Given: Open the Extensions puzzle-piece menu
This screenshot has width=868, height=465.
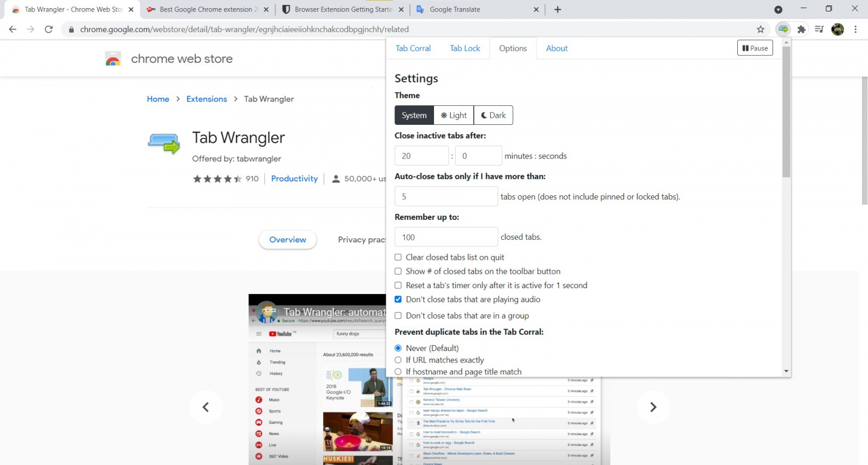Looking at the screenshot, I should pos(801,29).
